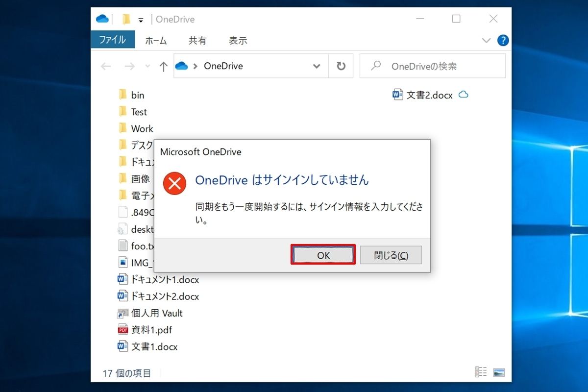This screenshot has width=588, height=392.
Task: Click the 文書2.docx file name
Action: coord(429,95)
